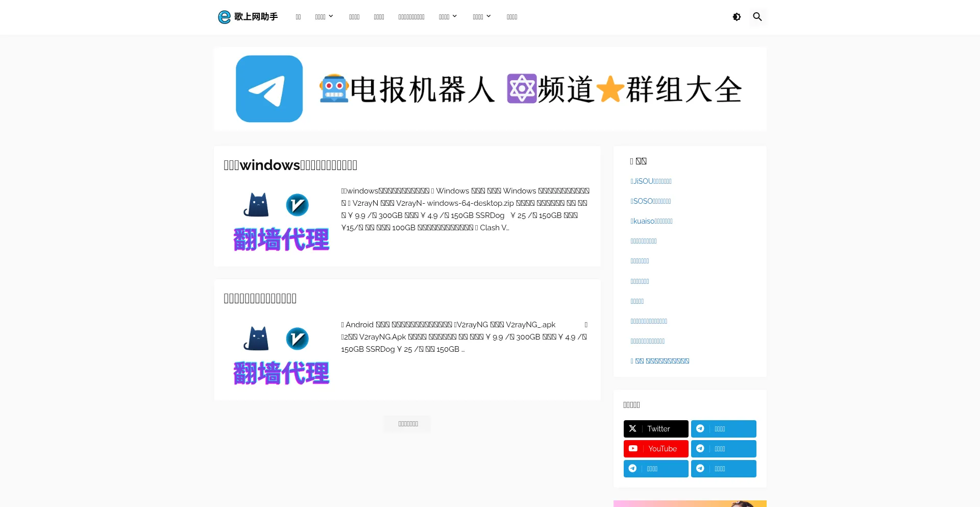Open the JiSOU sidebar link
The height and width of the screenshot is (507, 980).
[x=651, y=181]
